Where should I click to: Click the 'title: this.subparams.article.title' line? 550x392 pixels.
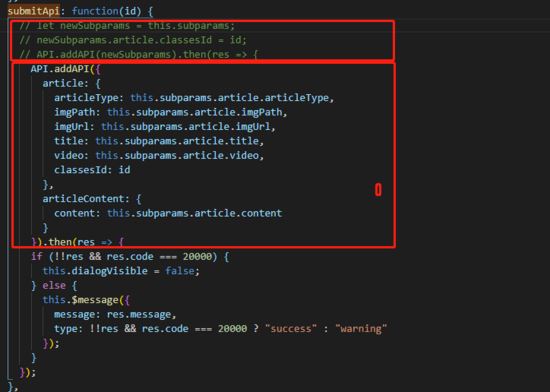click(x=159, y=141)
